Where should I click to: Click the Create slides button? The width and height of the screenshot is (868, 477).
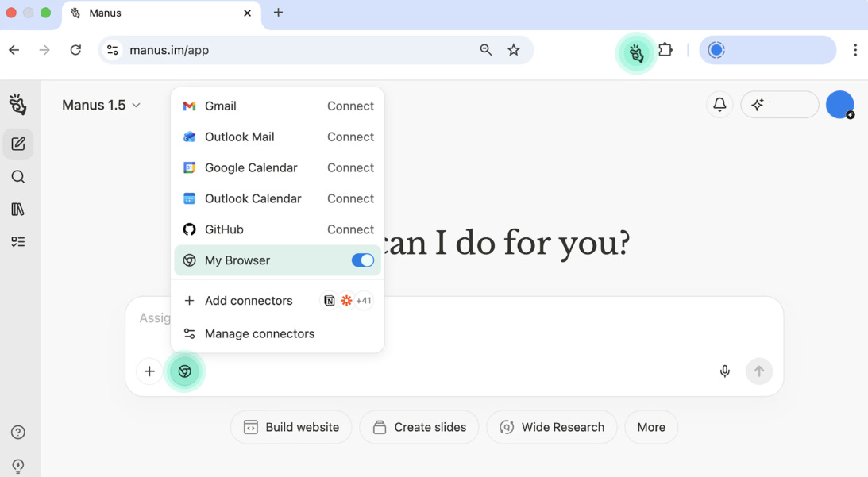pyautogui.click(x=419, y=427)
